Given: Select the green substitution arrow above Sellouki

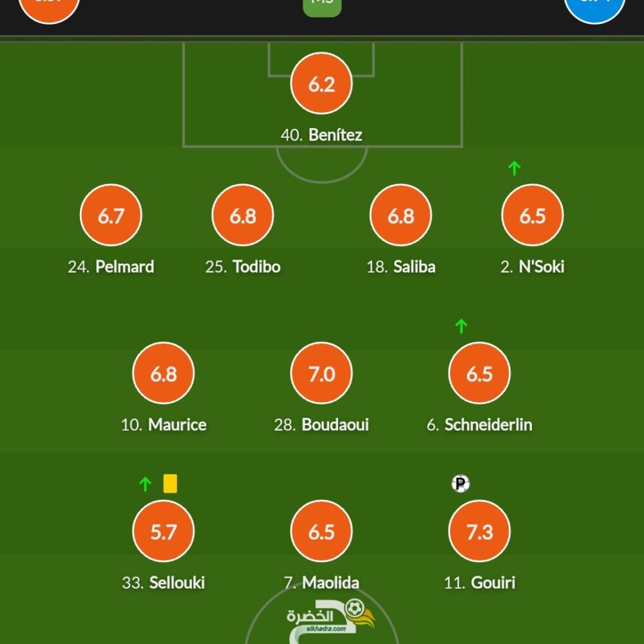Looking at the screenshot, I should tap(145, 484).
